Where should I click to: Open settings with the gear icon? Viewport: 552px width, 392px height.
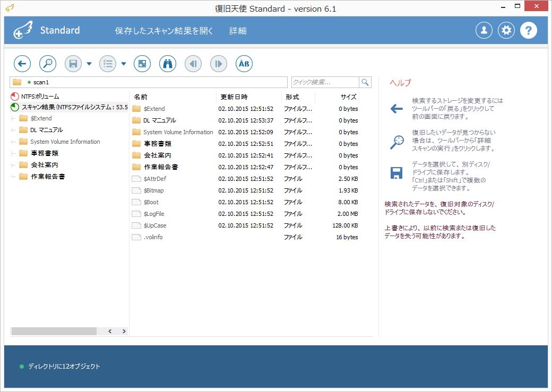point(506,30)
